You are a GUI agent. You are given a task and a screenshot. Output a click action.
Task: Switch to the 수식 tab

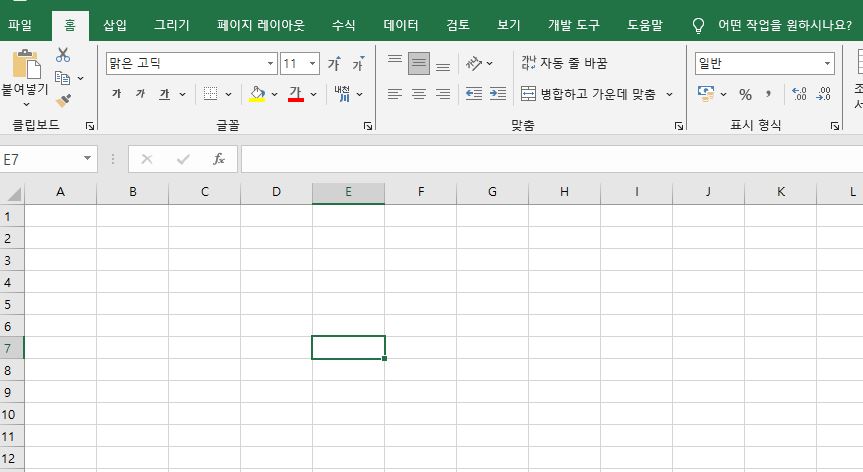(x=343, y=25)
